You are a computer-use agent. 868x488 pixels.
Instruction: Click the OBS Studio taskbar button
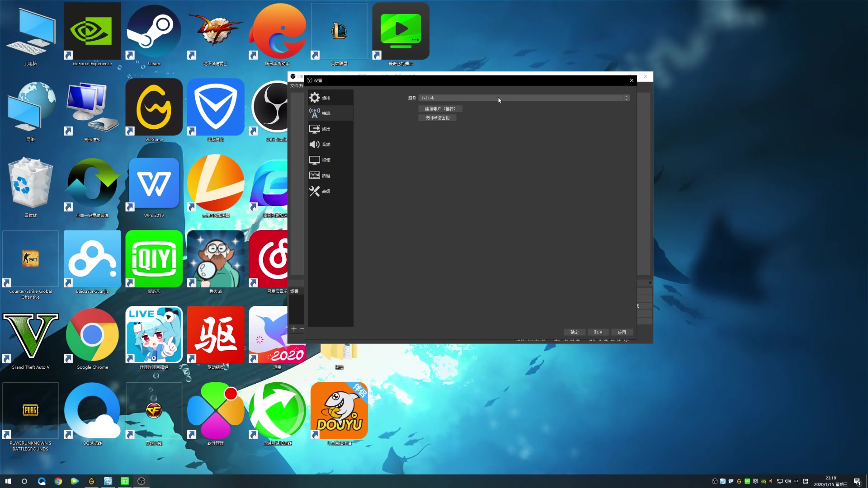[142, 481]
